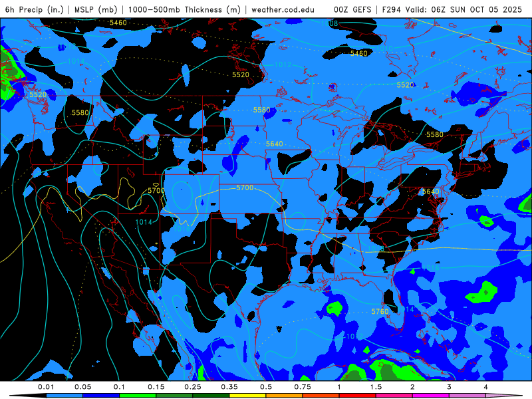The width and height of the screenshot is (532, 399).
Task: Select the '1010' isobar label
Action: tap(385, 49)
